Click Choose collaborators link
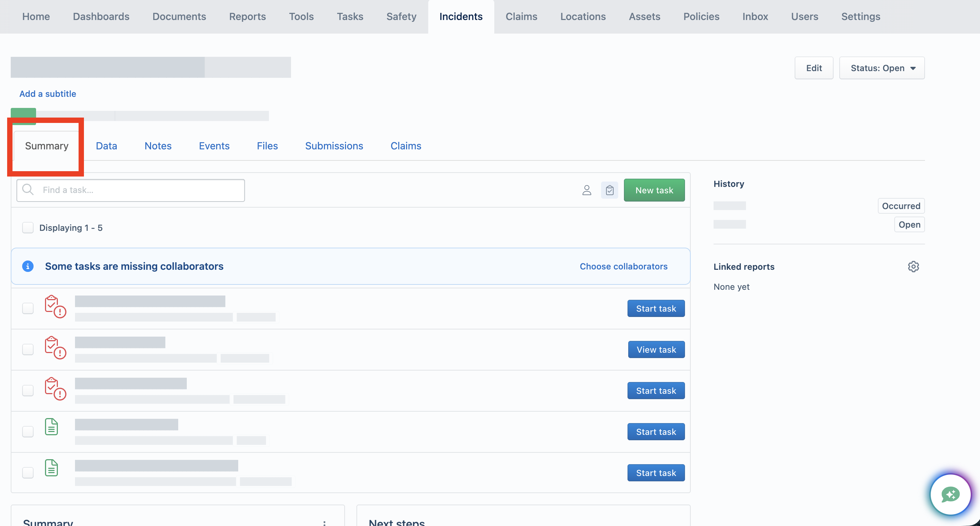 click(x=624, y=266)
